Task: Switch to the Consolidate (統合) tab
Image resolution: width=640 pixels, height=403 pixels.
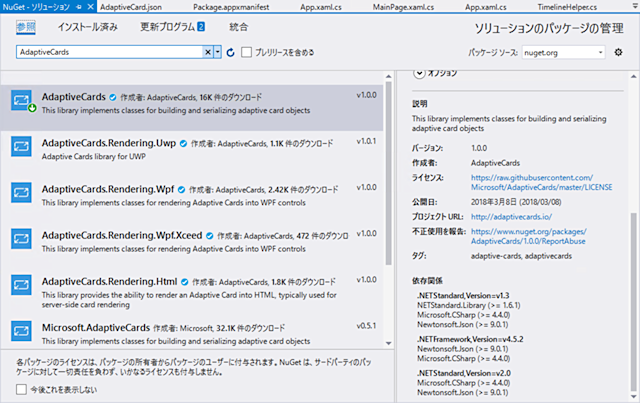Action: pos(238,27)
